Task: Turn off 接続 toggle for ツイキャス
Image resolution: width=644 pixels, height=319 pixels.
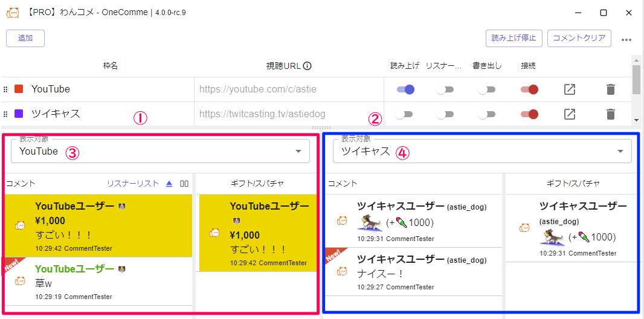Action: pos(529,114)
